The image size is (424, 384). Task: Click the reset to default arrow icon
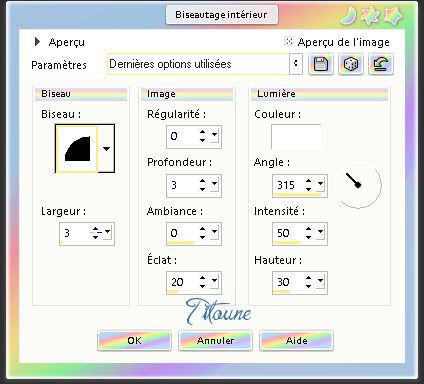pos(381,64)
